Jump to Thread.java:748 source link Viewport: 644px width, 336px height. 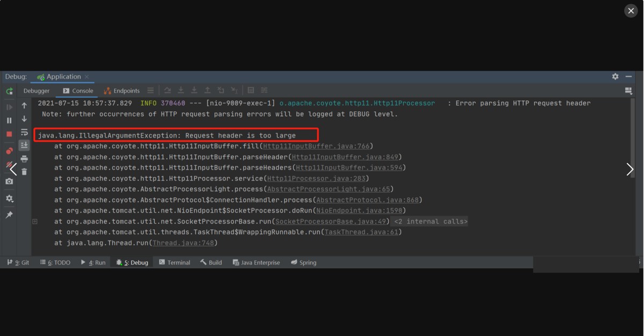coord(183,243)
